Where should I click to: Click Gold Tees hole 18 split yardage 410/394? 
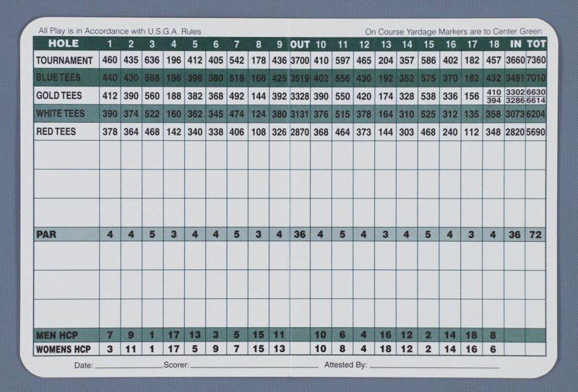(493, 96)
